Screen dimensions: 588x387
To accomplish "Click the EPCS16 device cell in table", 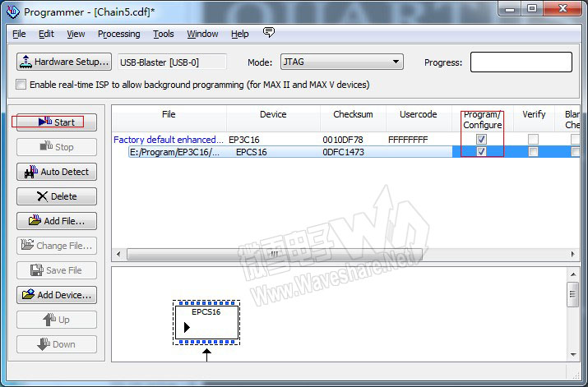I will click(x=252, y=152).
